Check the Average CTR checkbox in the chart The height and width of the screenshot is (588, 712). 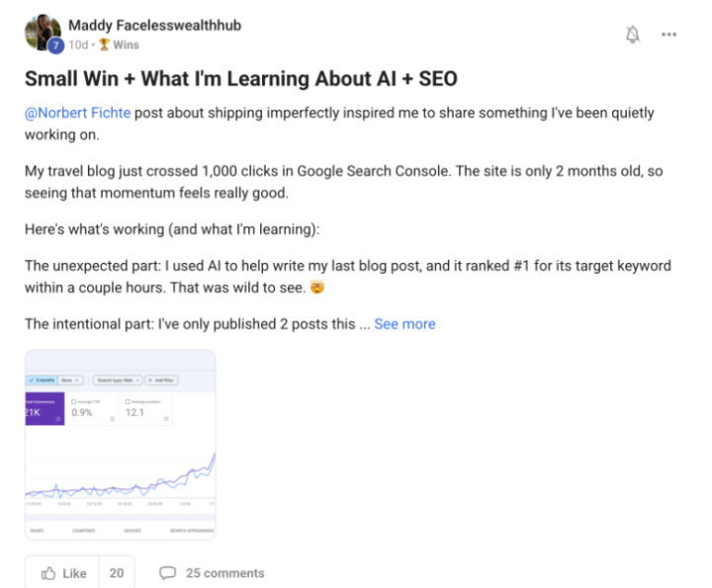click(x=75, y=401)
